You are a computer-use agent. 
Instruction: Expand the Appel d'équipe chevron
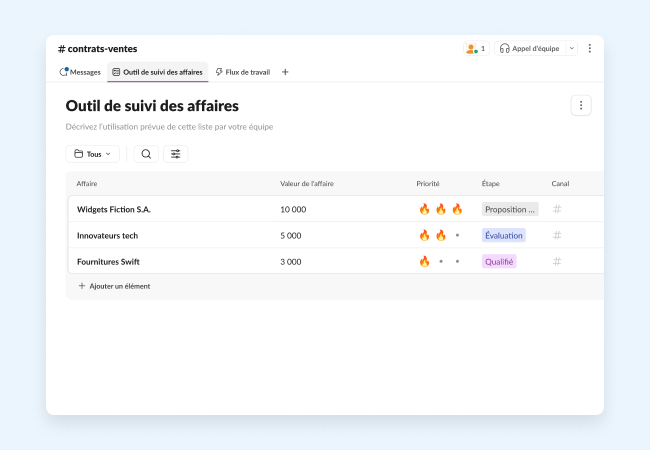click(571, 48)
